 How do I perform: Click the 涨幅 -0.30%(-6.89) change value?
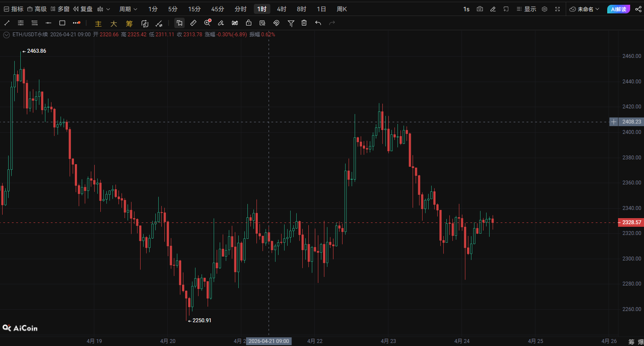pyautogui.click(x=225, y=35)
